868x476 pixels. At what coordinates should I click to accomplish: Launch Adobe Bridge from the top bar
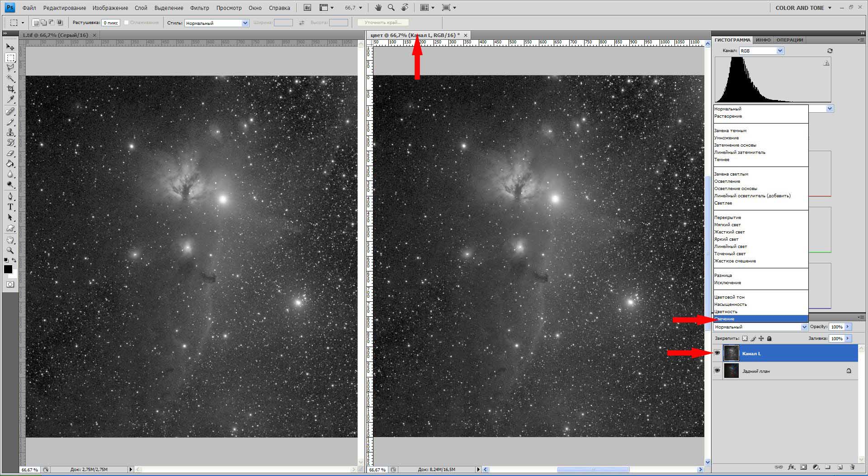click(x=307, y=8)
